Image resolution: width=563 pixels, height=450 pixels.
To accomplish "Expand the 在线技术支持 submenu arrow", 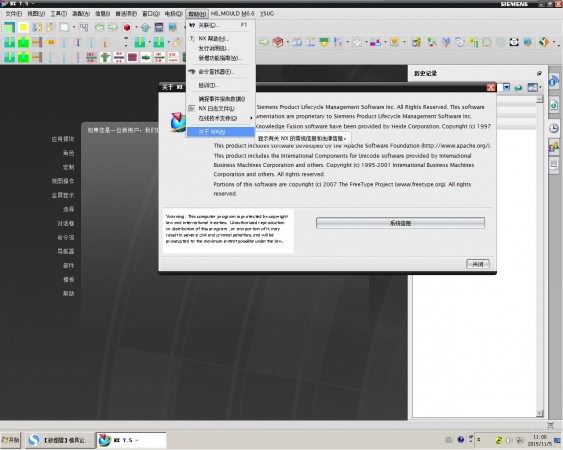I will pos(251,118).
